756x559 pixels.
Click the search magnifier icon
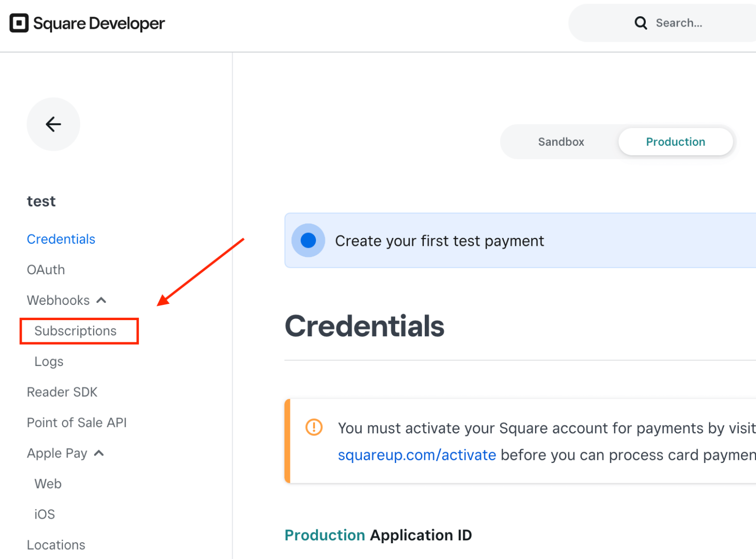(x=641, y=23)
